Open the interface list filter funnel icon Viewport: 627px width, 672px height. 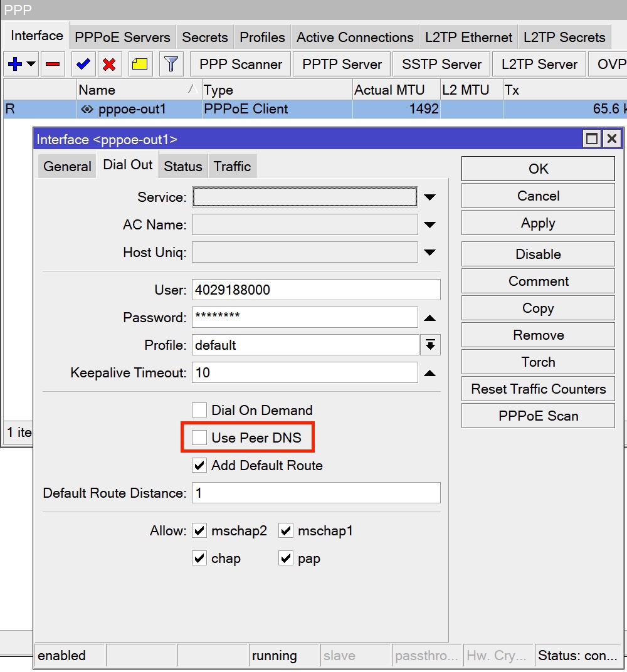pyautogui.click(x=170, y=63)
